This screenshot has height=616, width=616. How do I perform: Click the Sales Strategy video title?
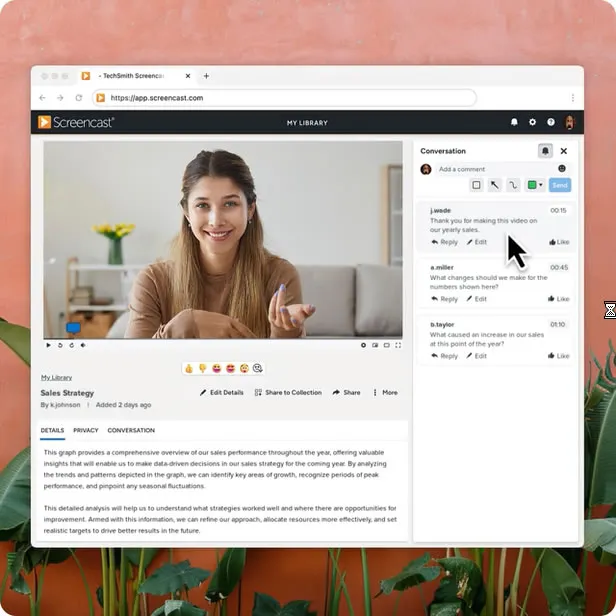[x=67, y=393]
